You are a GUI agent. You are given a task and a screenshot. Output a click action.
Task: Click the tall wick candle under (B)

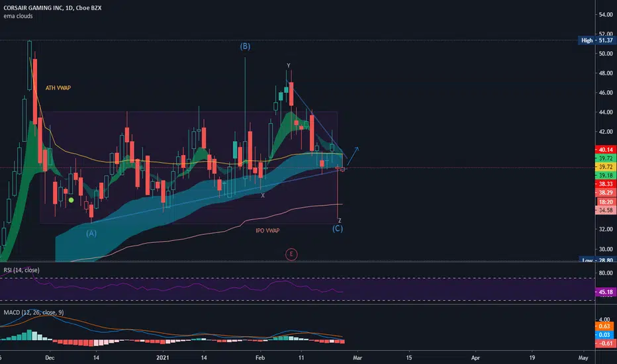(x=245, y=122)
